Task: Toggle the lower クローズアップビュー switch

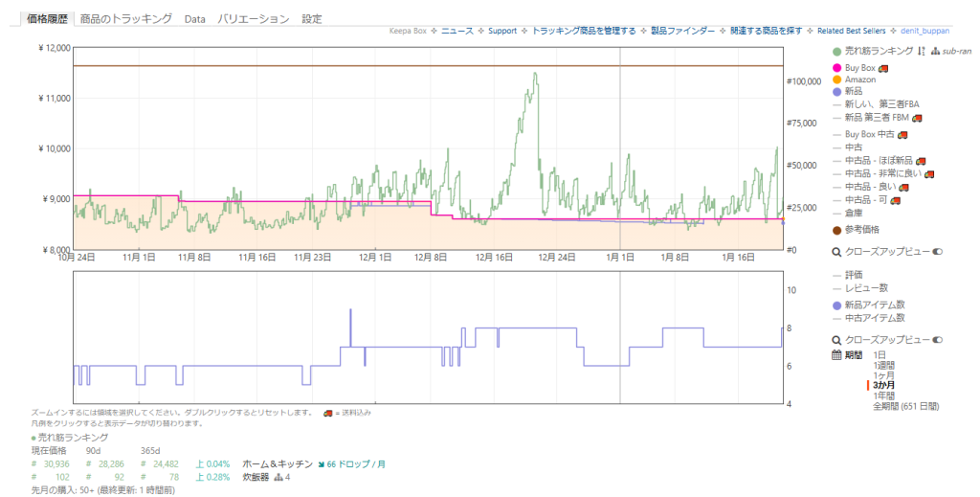Action: point(938,340)
